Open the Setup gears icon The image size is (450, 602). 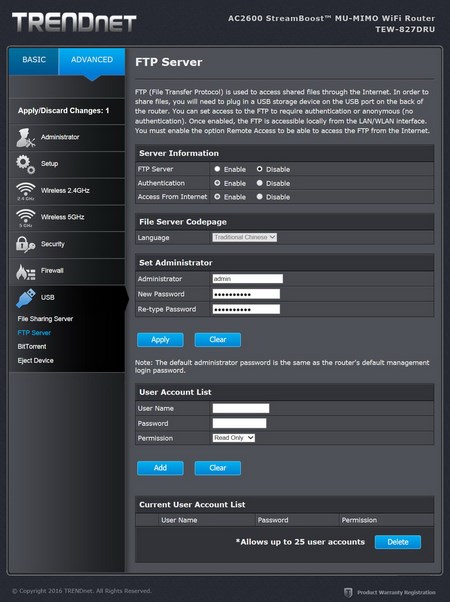coord(25,164)
